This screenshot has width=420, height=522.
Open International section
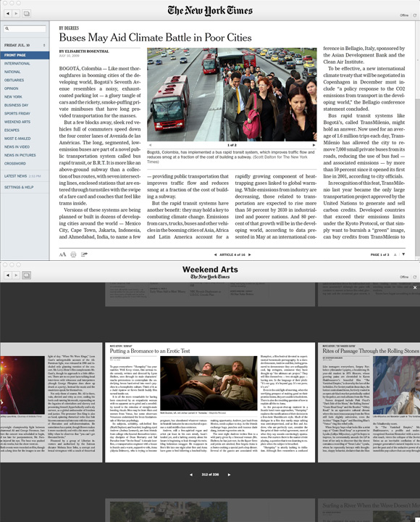click(x=17, y=64)
